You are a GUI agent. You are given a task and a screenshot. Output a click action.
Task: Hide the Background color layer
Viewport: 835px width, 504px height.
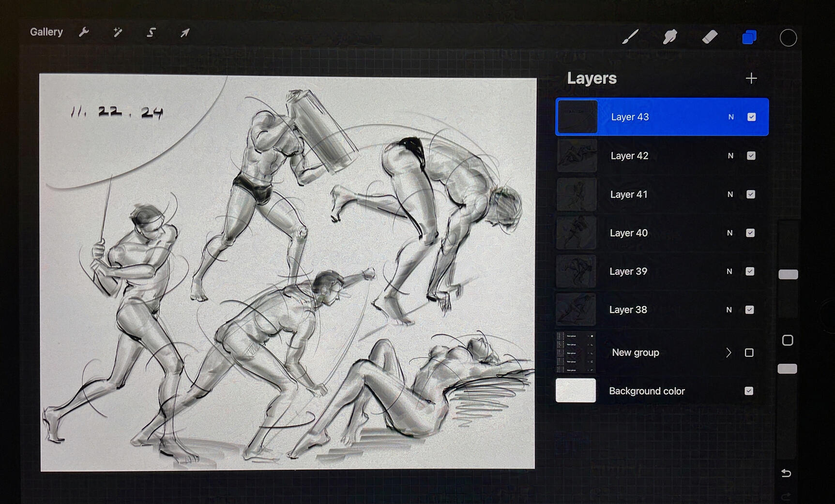[x=749, y=391]
